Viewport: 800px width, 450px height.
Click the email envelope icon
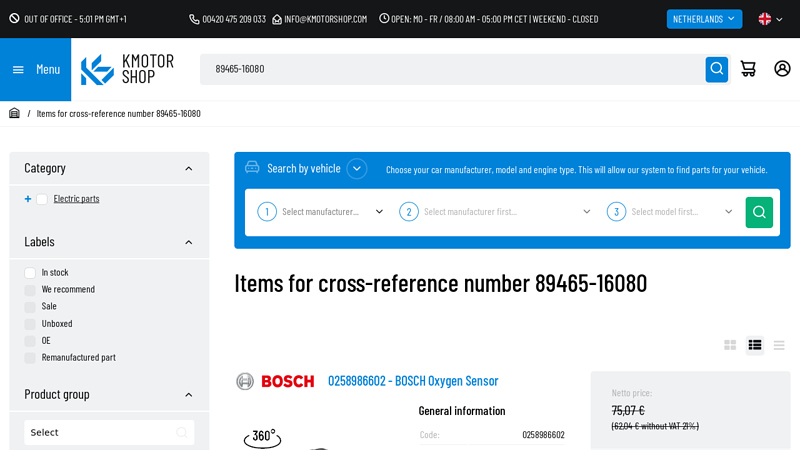tap(277, 19)
